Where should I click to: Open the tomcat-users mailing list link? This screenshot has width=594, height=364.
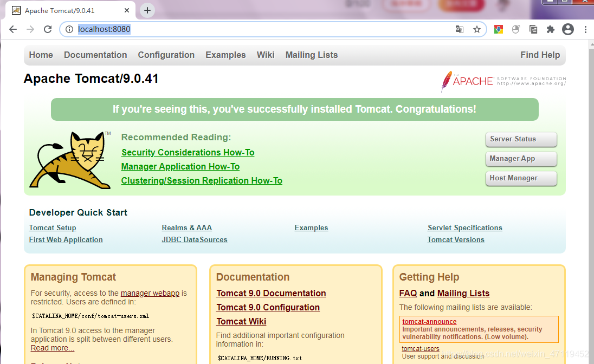421,348
